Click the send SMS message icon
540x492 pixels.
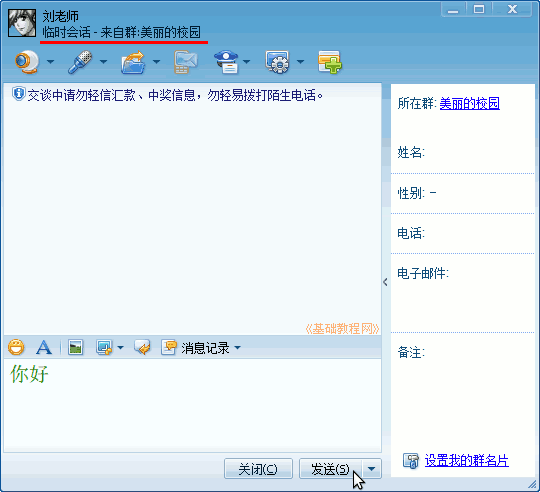coord(186,62)
